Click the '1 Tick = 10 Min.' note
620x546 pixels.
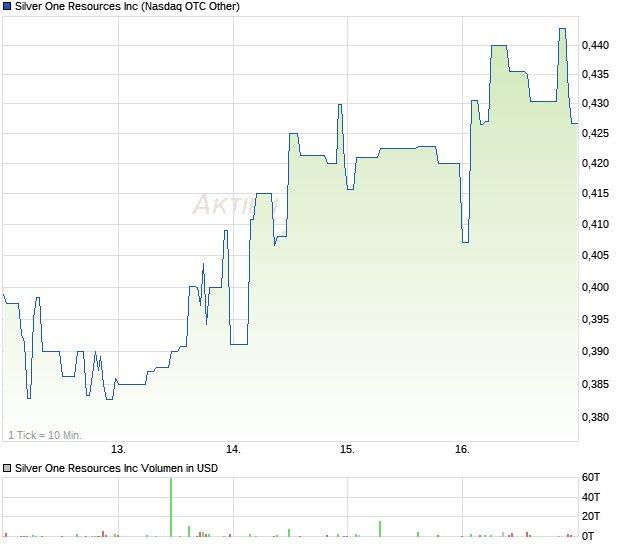point(45,435)
